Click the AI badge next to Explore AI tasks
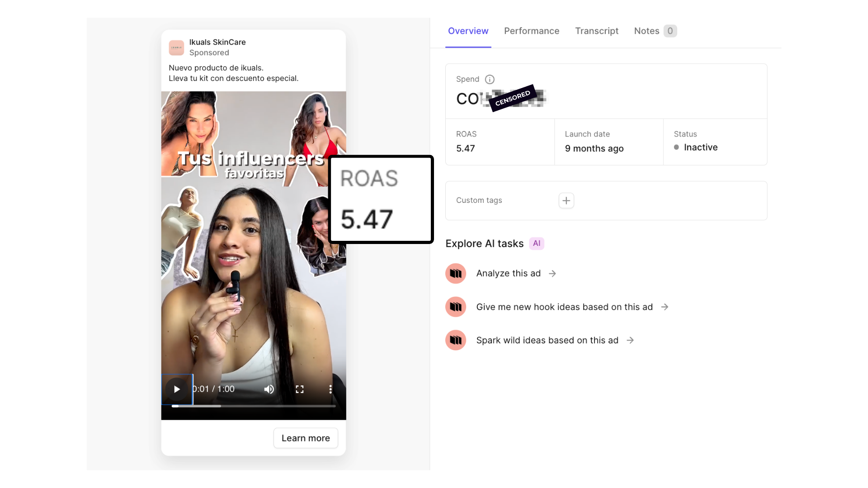The width and height of the screenshot is (868, 488). pos(537,243)
